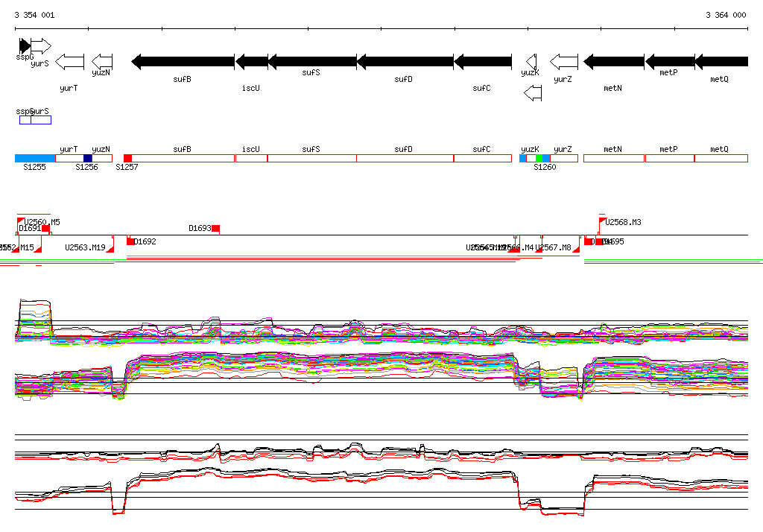Click the unlabeled white arrow below yuzK

point(533,93)
